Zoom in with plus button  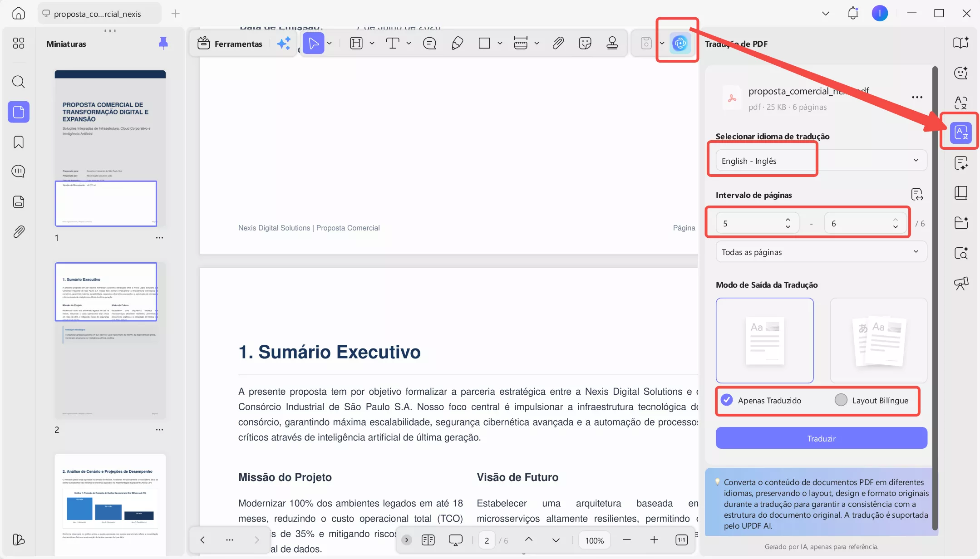pyautogui.click(x=654, y=540)
